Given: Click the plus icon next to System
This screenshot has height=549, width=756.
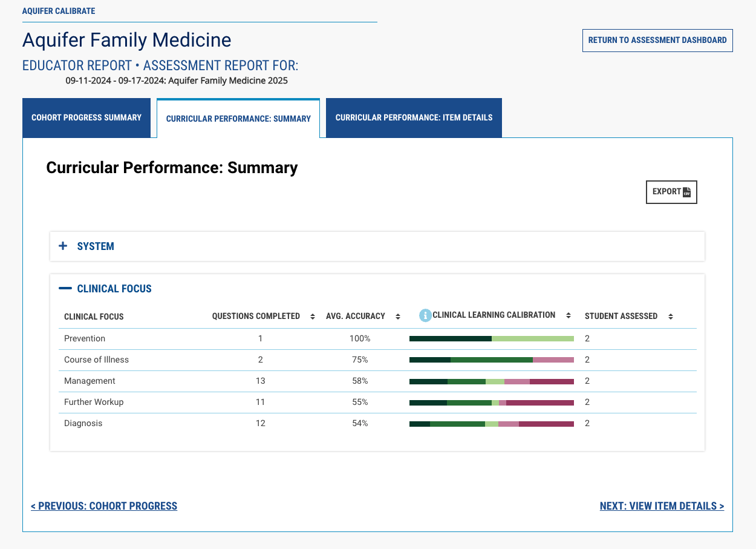Looking at the screenshot, I should point(63,246).
